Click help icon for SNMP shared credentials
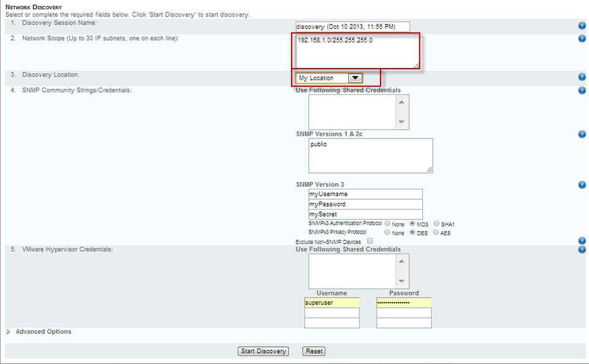Screen dimensions: 589x364 click(582, 91)
